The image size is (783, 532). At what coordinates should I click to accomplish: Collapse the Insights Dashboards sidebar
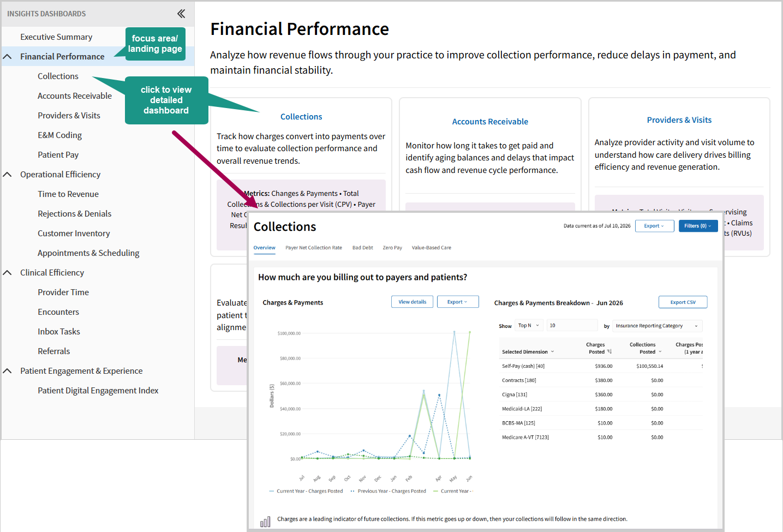pos(181,14)
